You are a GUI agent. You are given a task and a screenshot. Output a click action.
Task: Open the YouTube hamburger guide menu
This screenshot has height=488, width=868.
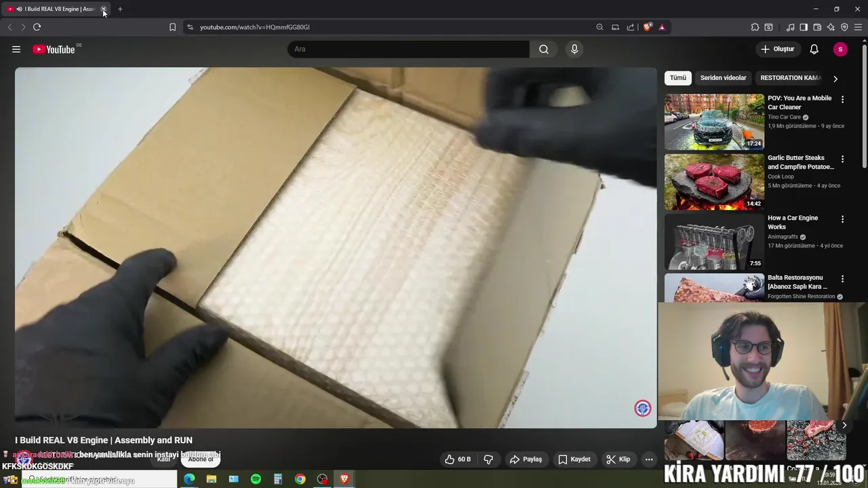[x=16, y=49]
